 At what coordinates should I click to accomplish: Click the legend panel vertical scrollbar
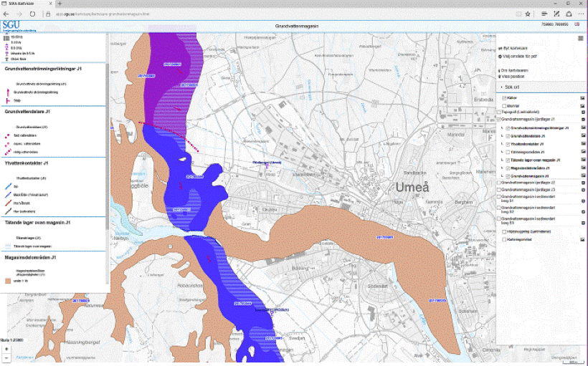click(x=108, y=143)
